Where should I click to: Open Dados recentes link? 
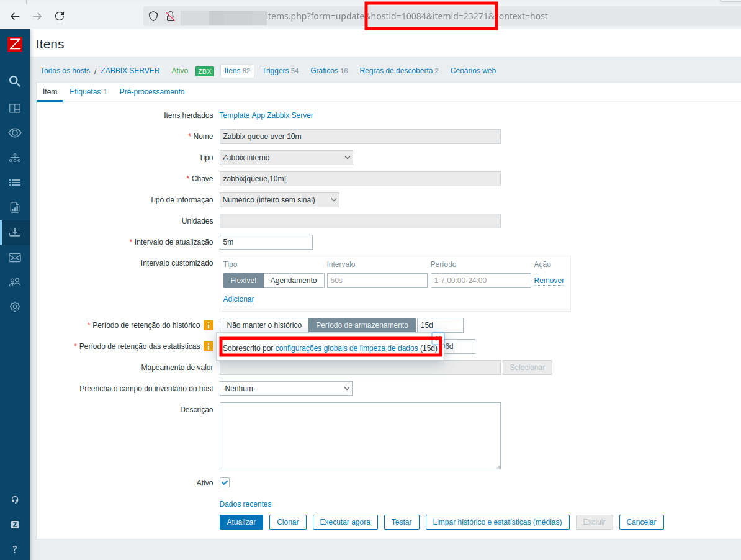245,504
